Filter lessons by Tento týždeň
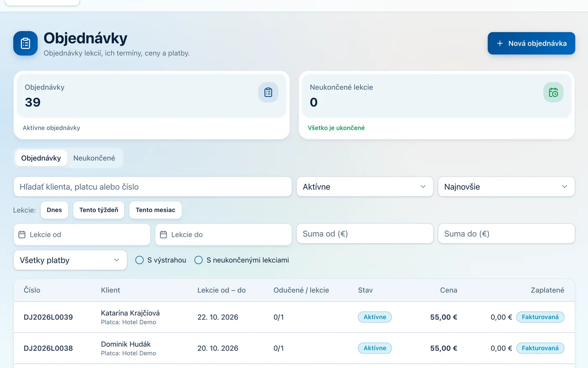Viewport: 588px width, 368px height. (99, 210)
